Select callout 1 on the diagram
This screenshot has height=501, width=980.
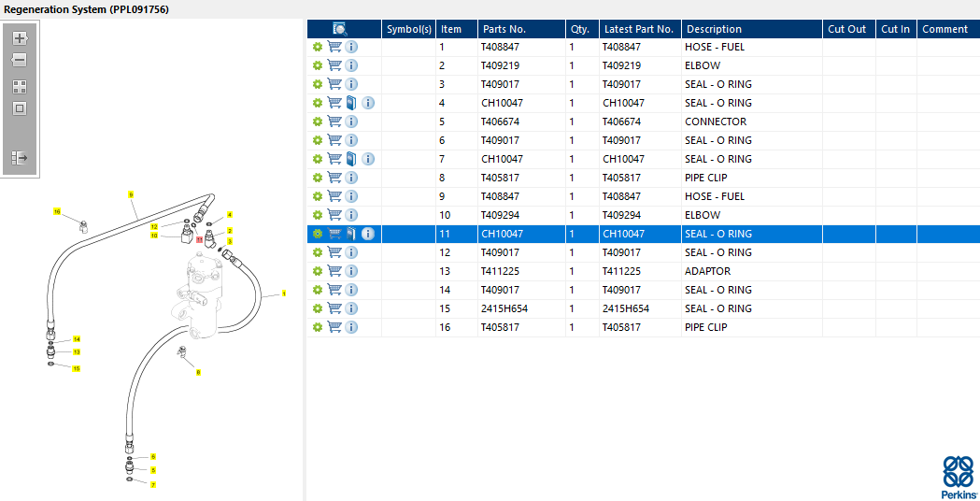click(284, 293)
